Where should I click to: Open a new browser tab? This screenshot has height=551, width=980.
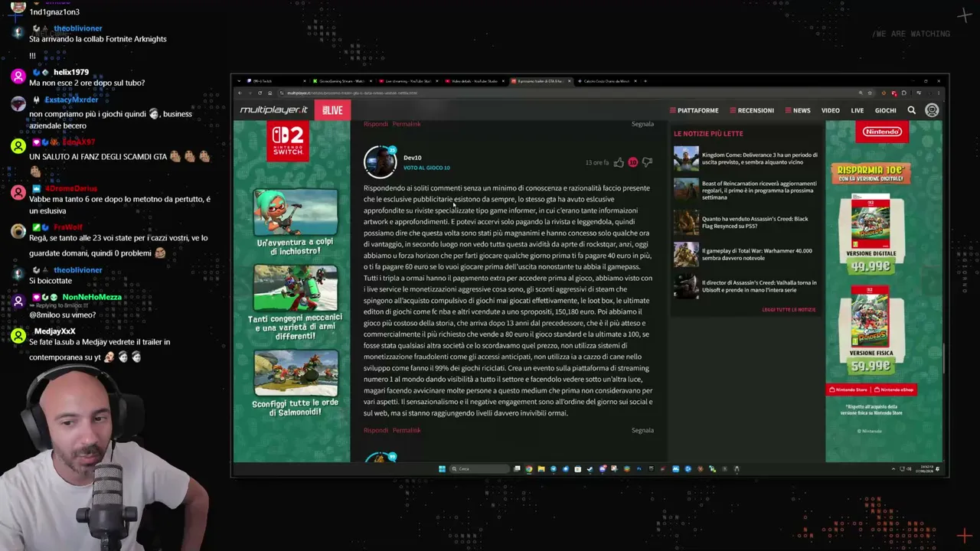coord(645,81)
